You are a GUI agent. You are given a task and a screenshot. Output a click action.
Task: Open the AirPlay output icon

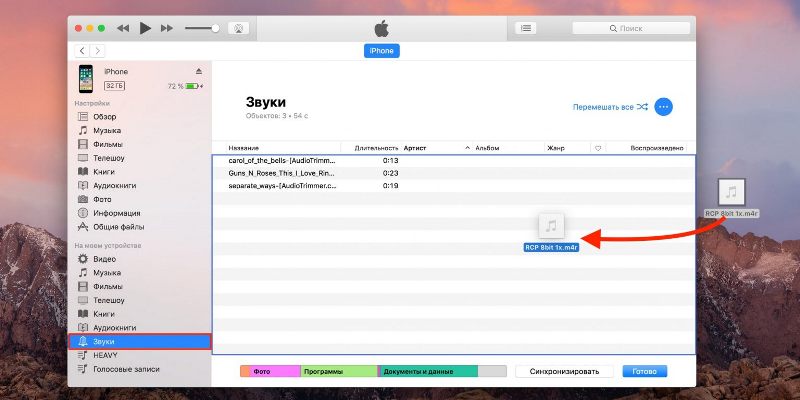pos(238,29)
